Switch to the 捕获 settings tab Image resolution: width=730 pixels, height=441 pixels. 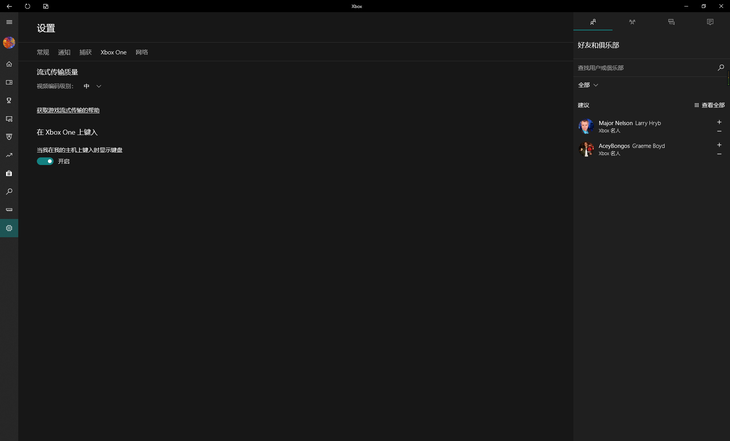(x=86, y=52)
